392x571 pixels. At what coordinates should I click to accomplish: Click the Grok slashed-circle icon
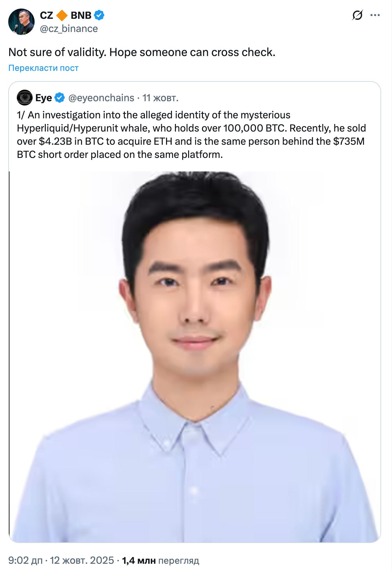pos(357,15)
